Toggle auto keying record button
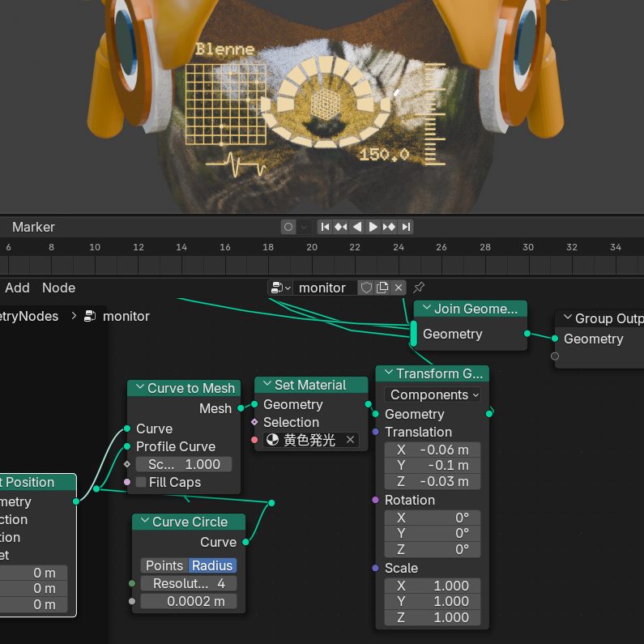Screen dimensions: 644x644 tap(288, 227)
